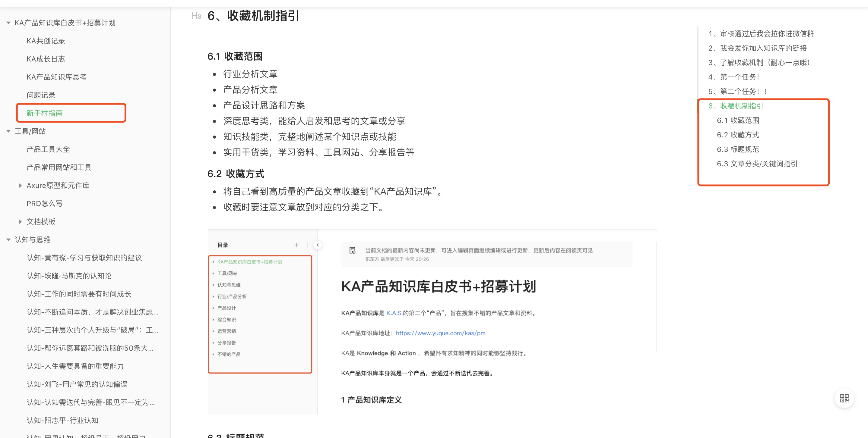Image resolution: width=868 pixels, height=438 pixels.
Task: Select 6、收藏机制指引 in outline
Action: click(x=735, y=106)
